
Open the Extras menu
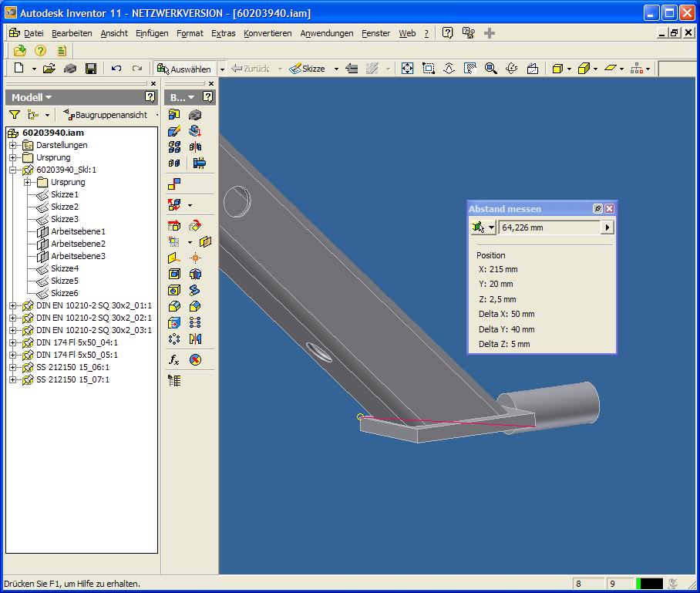point(224,33)
